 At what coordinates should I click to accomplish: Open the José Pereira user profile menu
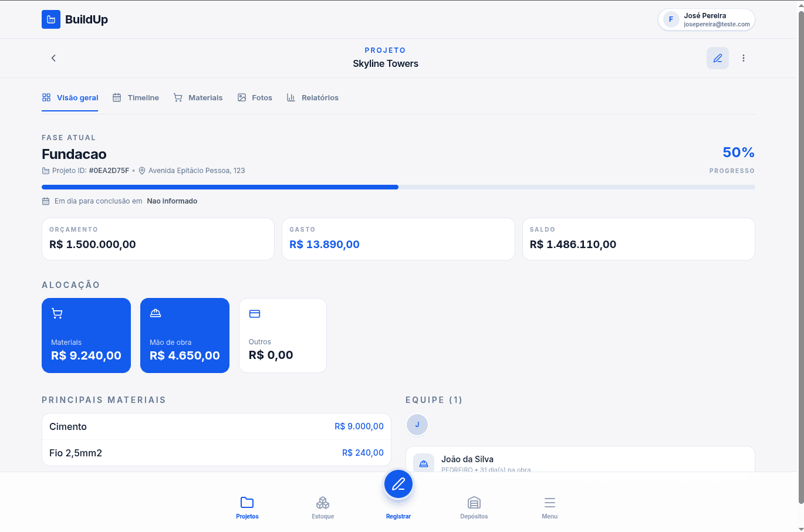coord(706,19)
